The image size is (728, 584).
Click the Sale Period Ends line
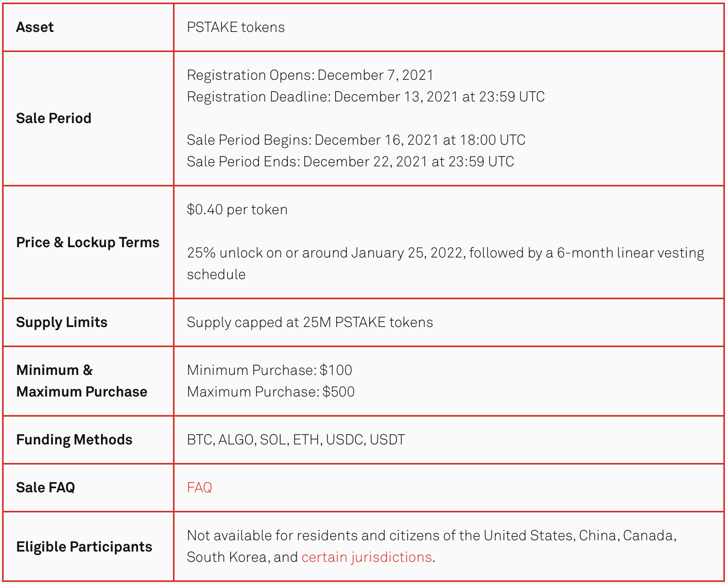tap(350, 162)
